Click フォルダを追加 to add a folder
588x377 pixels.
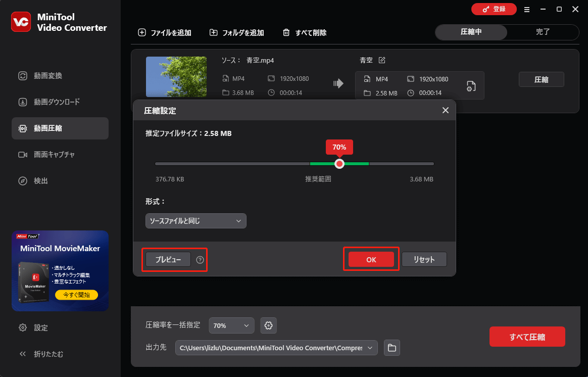(x=236, y=33)
